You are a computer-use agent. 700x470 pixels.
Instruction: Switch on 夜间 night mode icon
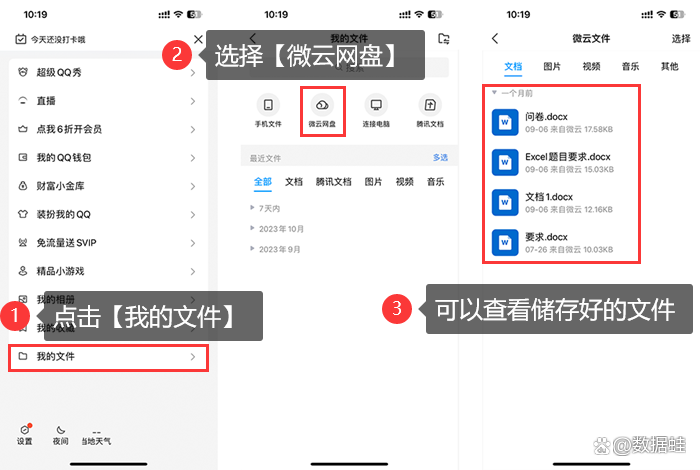60,433
